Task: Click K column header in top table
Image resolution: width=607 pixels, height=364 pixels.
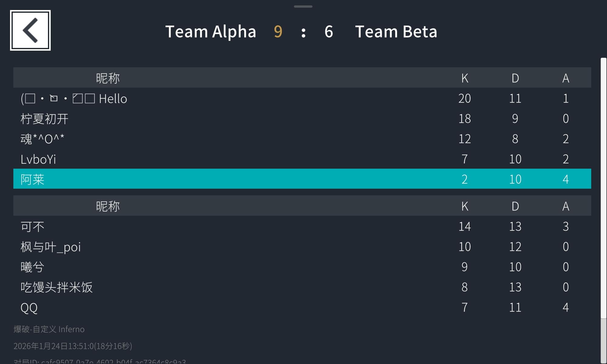Action: coord(464,78)
